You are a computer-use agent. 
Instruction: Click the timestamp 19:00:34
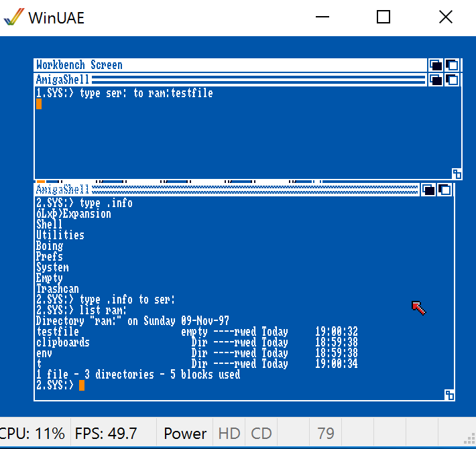pyautogui.click(x=337, y=364)
